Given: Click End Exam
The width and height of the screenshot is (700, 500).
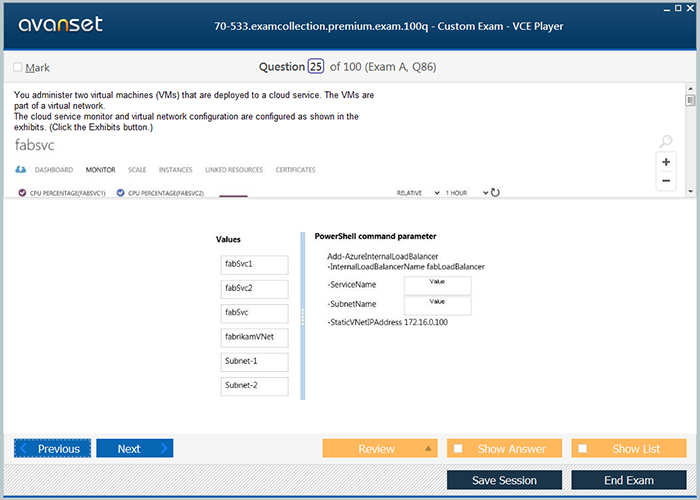Looking at the screenshot, I should click(629, 480).
